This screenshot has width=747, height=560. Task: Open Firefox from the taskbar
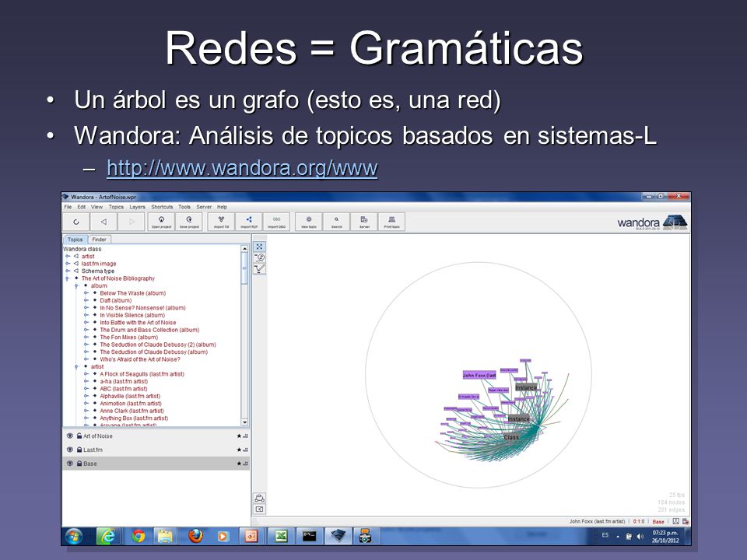pyautogui.click(x=195, y=537)
